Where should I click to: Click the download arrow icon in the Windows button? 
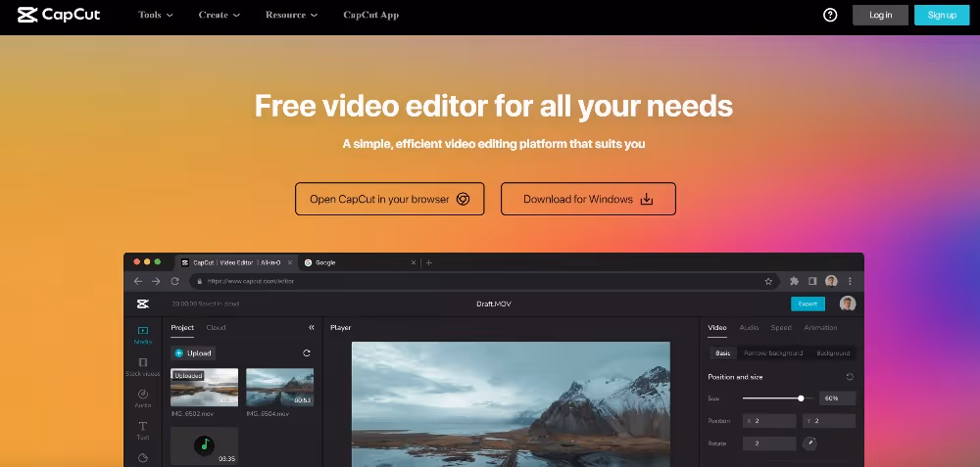(647, 199)
